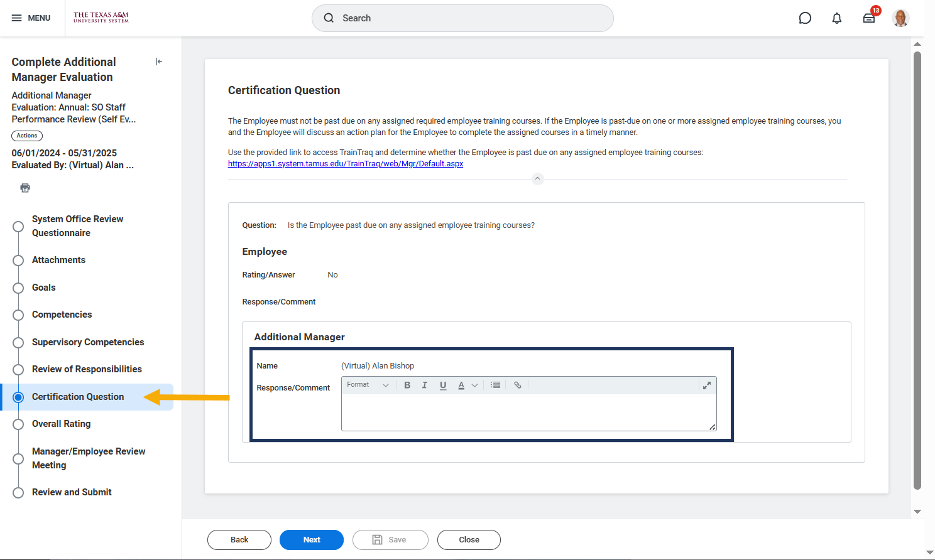
Task: Open the TrainTraq link
Action: [x=346, y=164]
